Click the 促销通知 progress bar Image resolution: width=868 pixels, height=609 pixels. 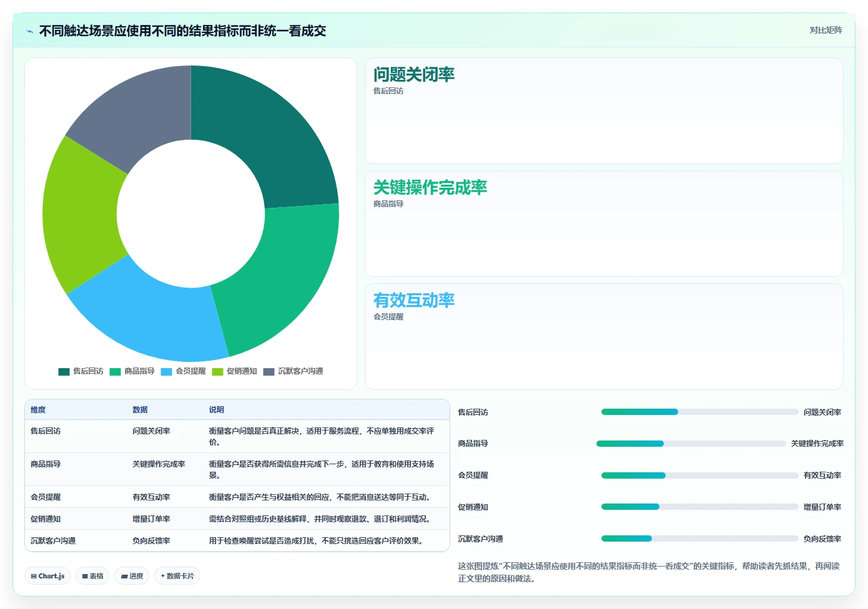click(x=699, y=507)
